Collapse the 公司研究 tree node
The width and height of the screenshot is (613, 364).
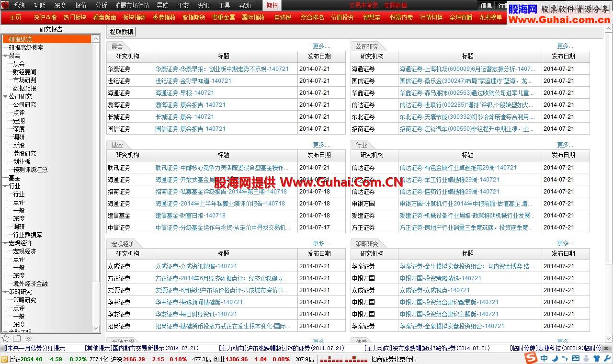5,96
